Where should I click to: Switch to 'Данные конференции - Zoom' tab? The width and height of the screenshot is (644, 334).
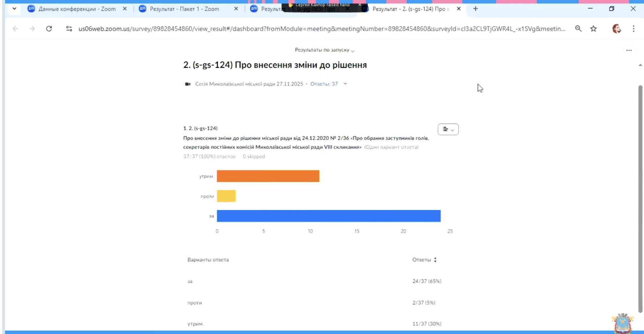click(x=77, y=9)
